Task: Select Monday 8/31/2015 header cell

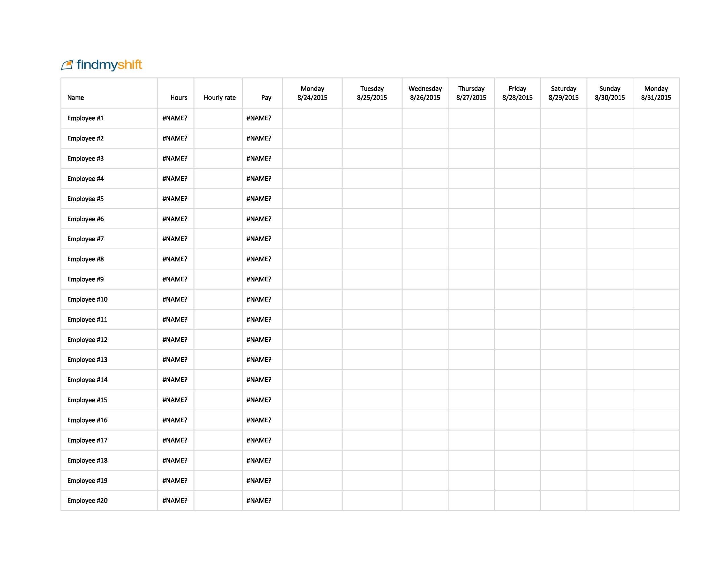Action: pyautogui.click(x=656, y=93)
